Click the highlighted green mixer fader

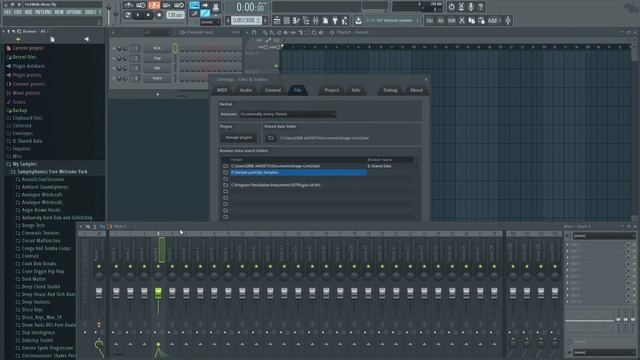(158, 292)
